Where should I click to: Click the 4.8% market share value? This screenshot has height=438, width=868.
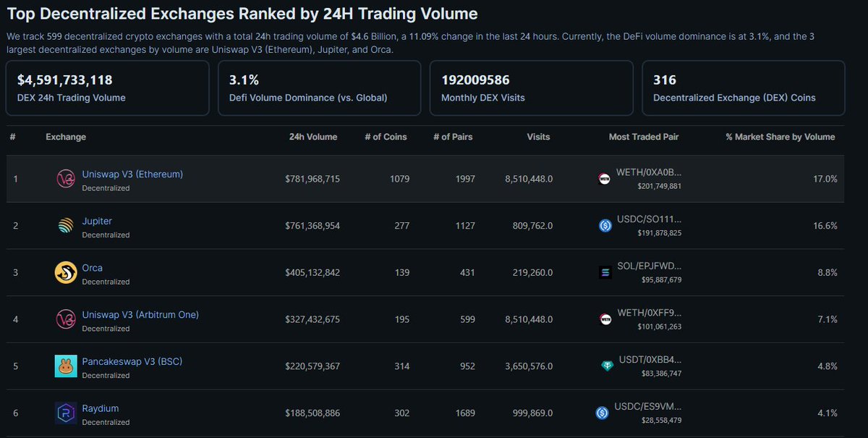827,366
